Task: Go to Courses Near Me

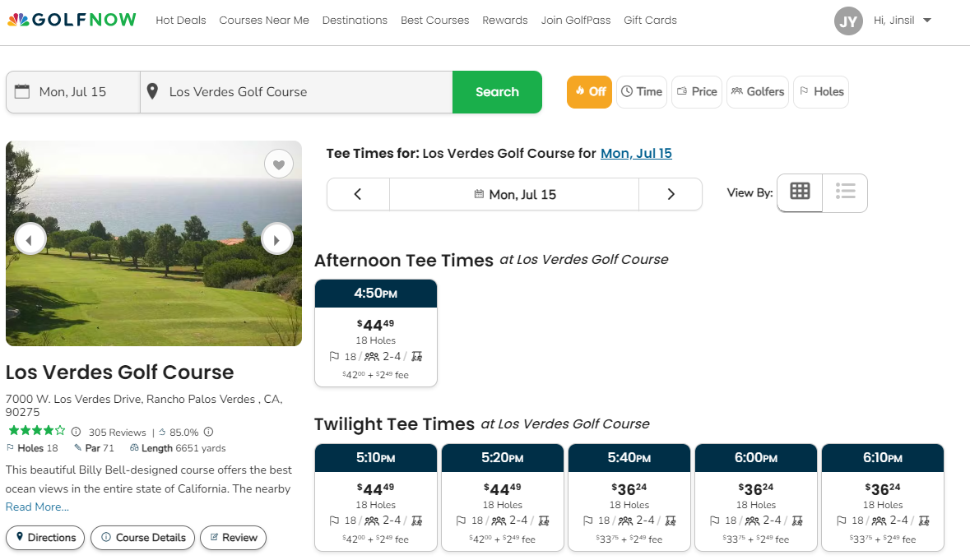Action: pos(264,21)
